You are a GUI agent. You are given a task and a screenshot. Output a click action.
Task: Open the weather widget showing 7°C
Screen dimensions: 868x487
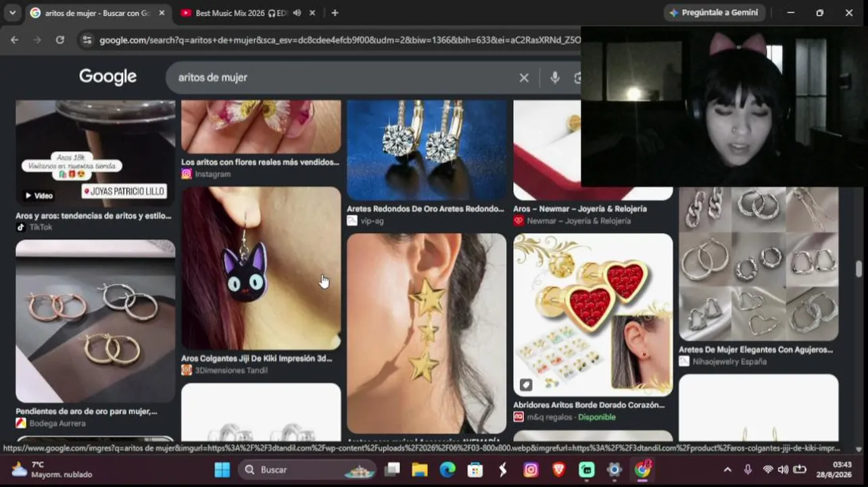[51, 469]
